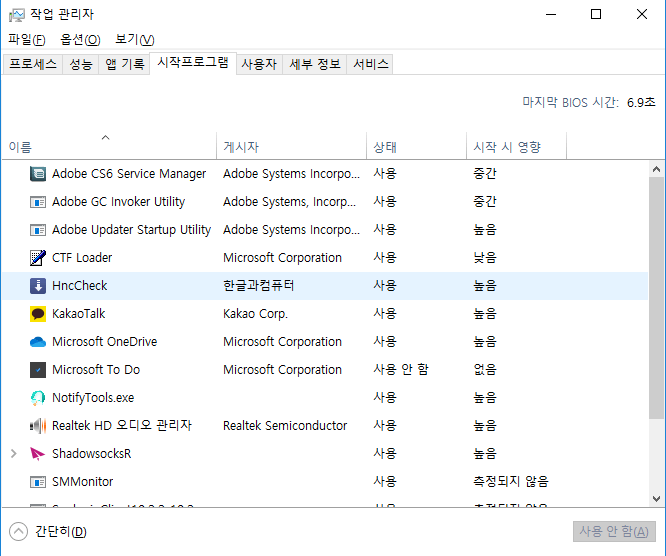The height and width of the screenshot is (556, 666).
Task: Click the scrollbar down arrow
Action: tap(657, 499)
